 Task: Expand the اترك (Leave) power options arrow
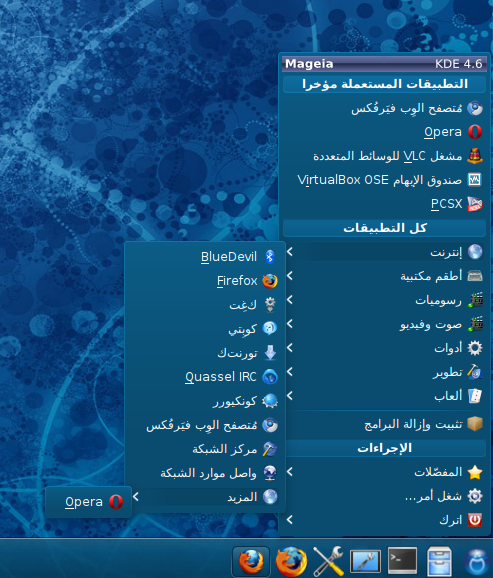(290, 519)
